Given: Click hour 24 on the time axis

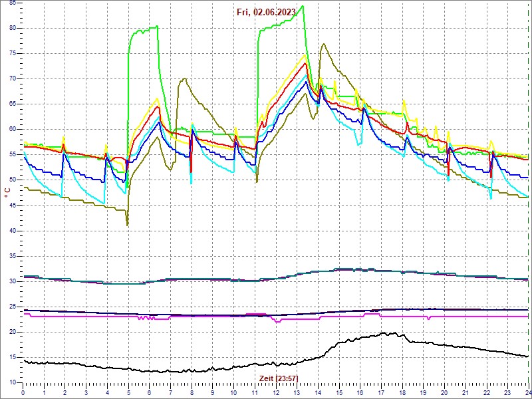Looking at the screenshot, I should point(528,392).
